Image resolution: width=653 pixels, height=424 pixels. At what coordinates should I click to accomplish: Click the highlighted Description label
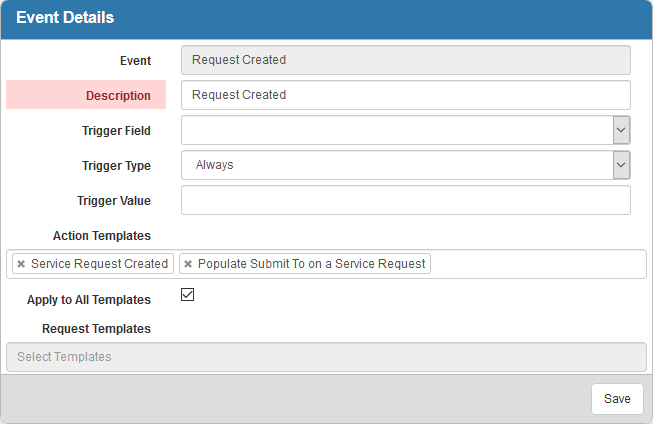point(118,96)
